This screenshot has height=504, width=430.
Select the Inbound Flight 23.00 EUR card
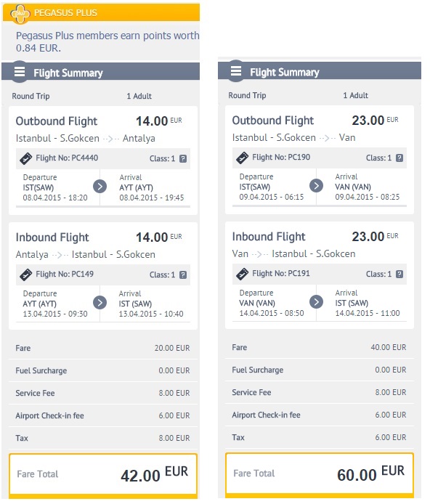click(x=320, y=275)
